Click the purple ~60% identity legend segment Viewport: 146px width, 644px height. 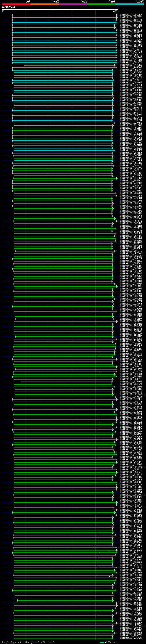click(73, 4)
